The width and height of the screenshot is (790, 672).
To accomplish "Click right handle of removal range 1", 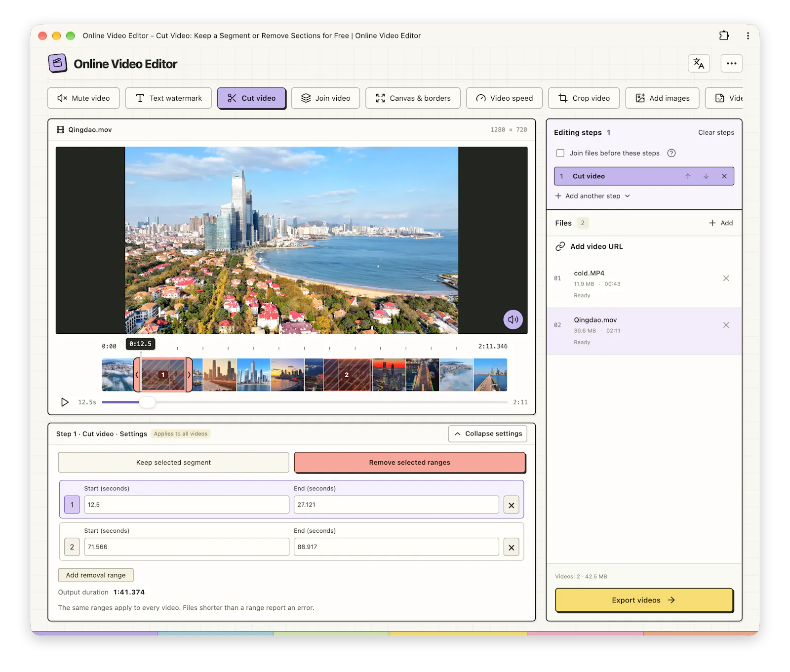I will tap(189, 375).
